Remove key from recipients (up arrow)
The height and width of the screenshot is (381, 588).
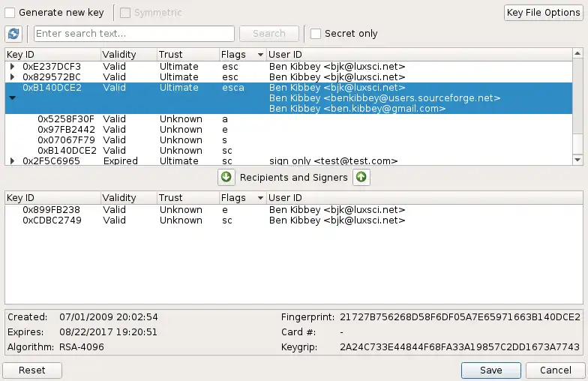click(361, 177)
